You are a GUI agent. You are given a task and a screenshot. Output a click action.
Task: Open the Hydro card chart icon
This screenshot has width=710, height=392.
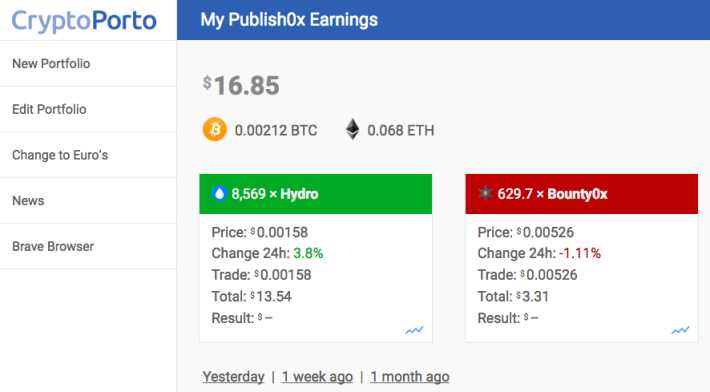tap(414, 330)
